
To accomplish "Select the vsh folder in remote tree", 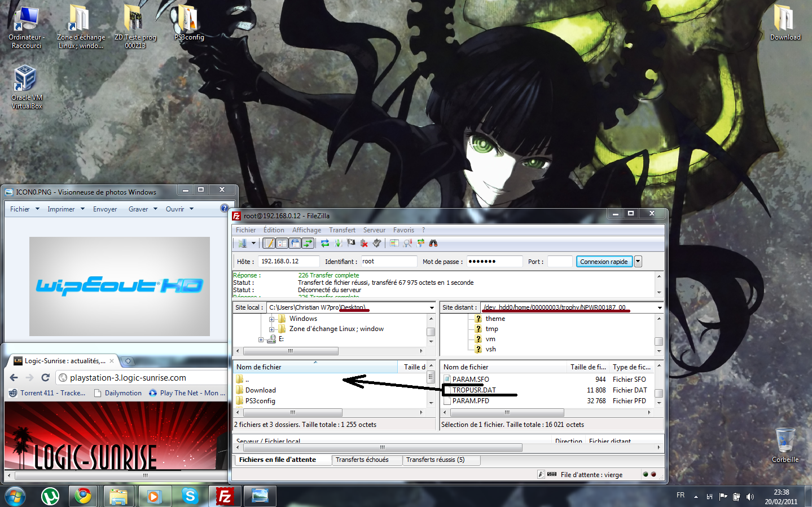I will click(490, 349).
